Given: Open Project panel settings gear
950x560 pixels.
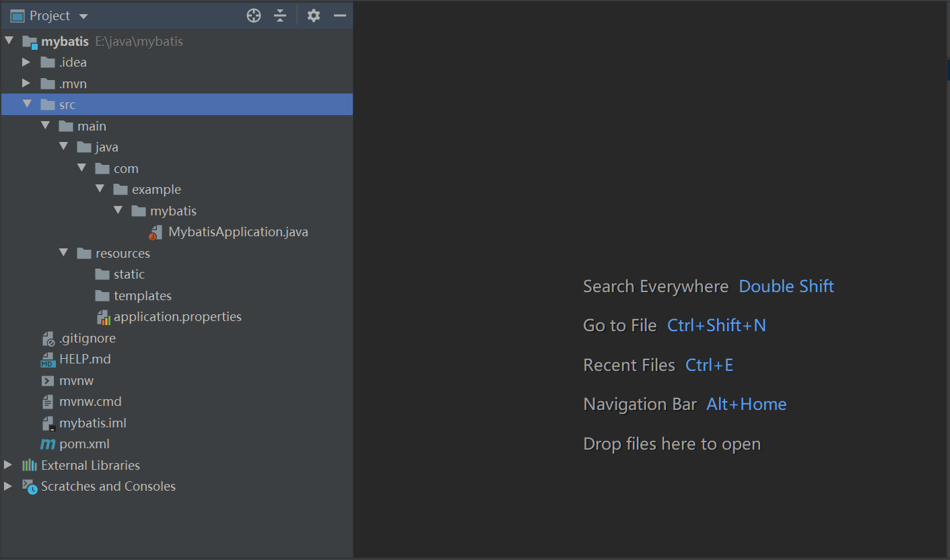Looking at the screenshot, I should 314,15.
